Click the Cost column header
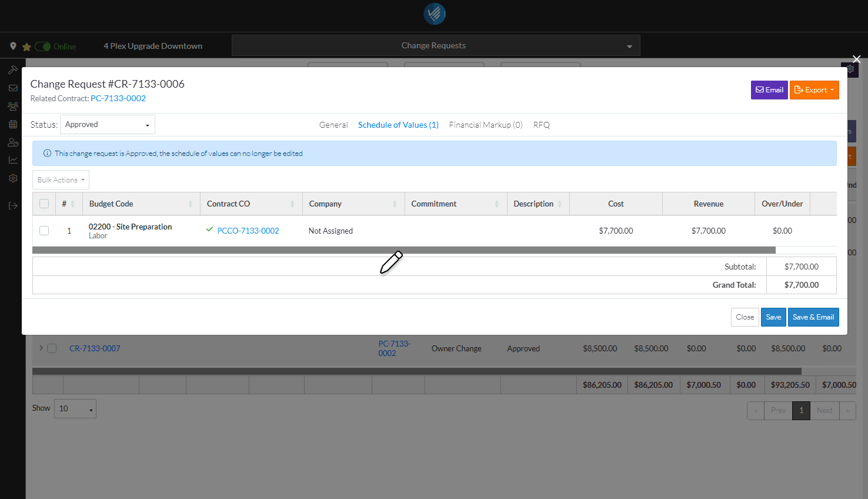Viewport: 868px width, 499px height. (x=616, y=204)
